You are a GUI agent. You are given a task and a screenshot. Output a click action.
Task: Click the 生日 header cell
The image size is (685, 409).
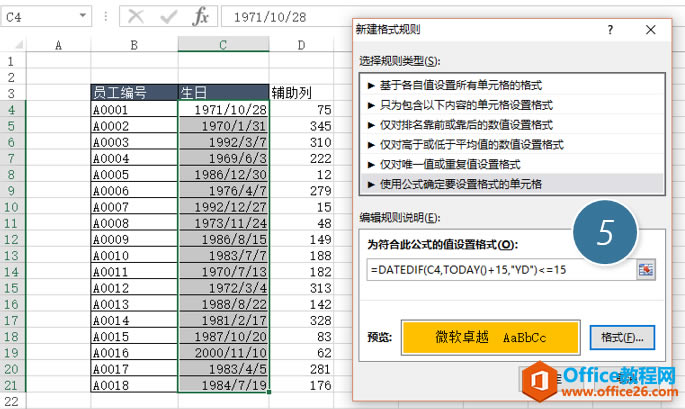(223, 93)
